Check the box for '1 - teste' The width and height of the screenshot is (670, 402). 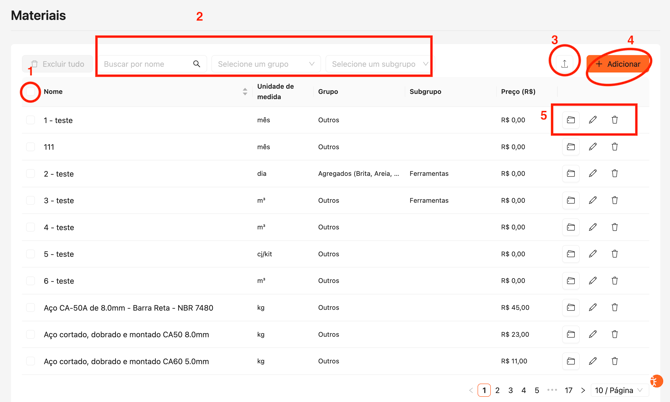(30, 120)
